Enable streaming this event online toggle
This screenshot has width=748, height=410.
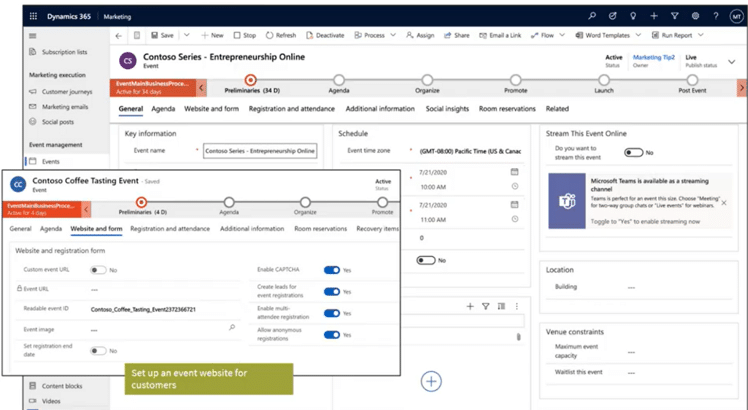click(633, 153)
